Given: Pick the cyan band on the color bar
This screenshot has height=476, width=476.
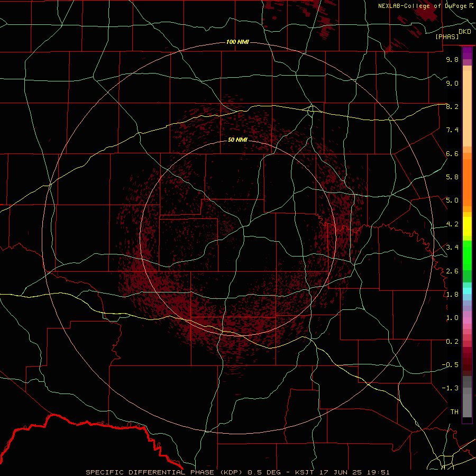Looking at the screenshot, I should coord(467,291).
